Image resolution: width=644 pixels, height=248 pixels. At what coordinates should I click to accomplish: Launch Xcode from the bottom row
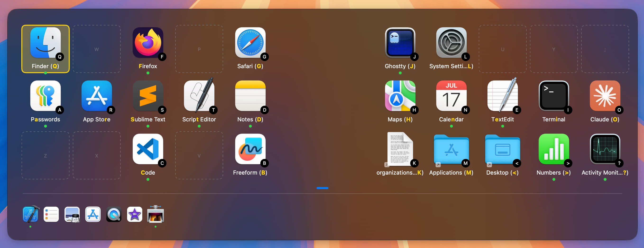point(31,214)
